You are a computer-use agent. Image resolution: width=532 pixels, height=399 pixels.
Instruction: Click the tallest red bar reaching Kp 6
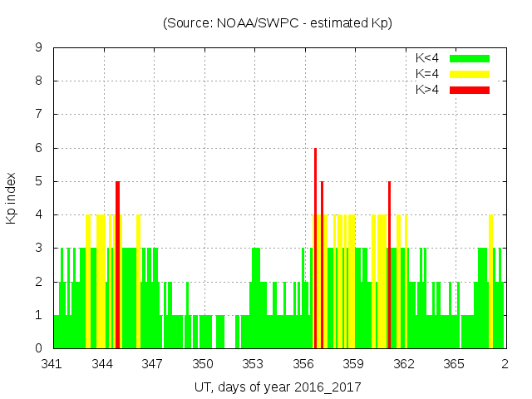point(316,248)
